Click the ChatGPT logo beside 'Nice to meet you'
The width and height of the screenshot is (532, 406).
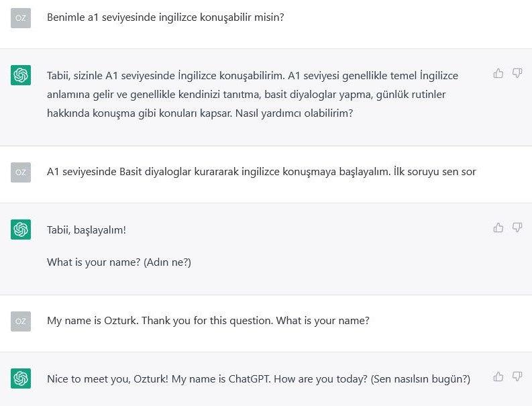coord(21,378)
